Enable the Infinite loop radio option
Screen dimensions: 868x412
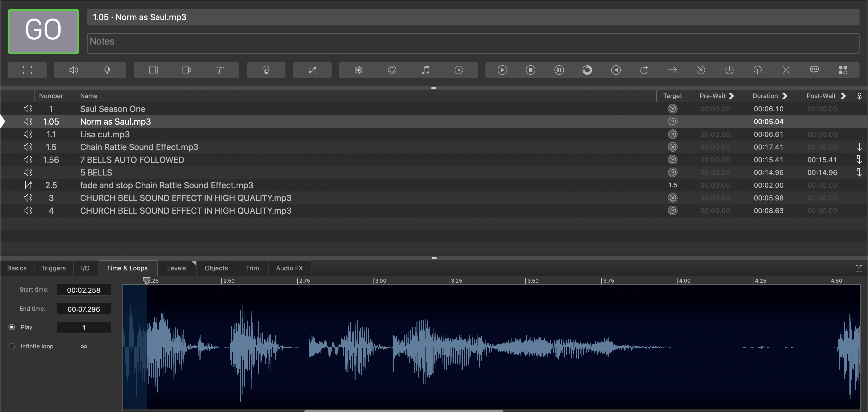pos(12,346)
